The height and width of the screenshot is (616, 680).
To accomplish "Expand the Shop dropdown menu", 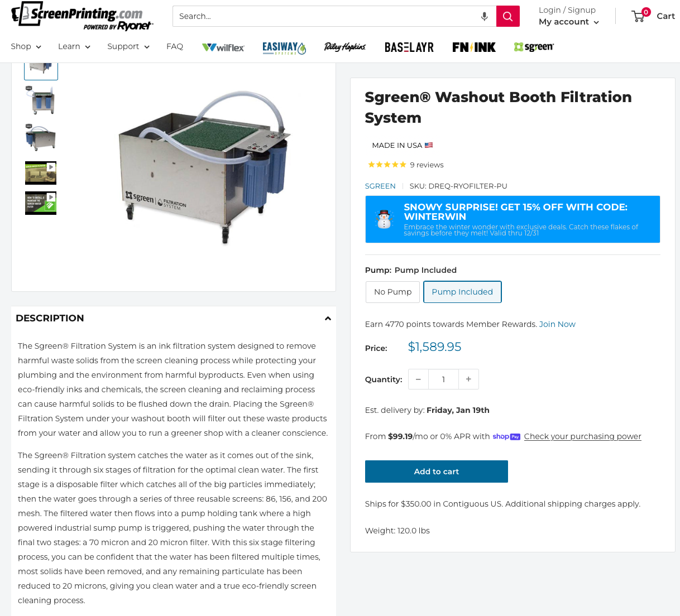I will tap(26, 46).
